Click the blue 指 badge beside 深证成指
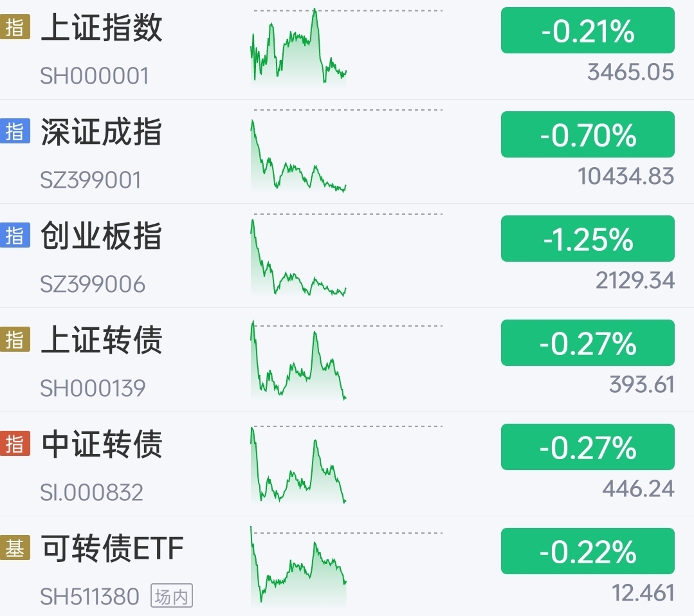 point(15,131)
